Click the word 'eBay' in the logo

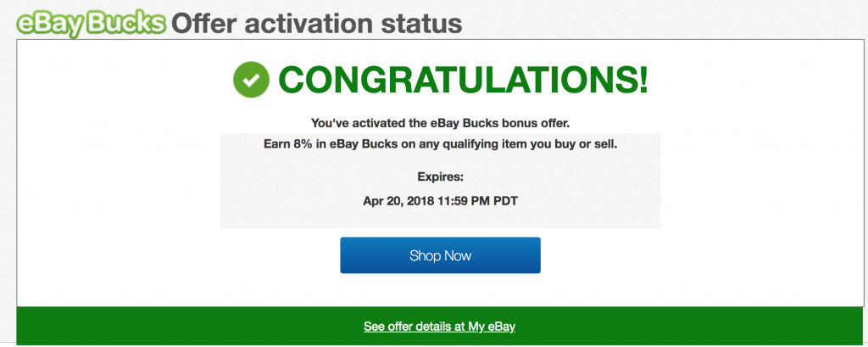coord(48,21)
